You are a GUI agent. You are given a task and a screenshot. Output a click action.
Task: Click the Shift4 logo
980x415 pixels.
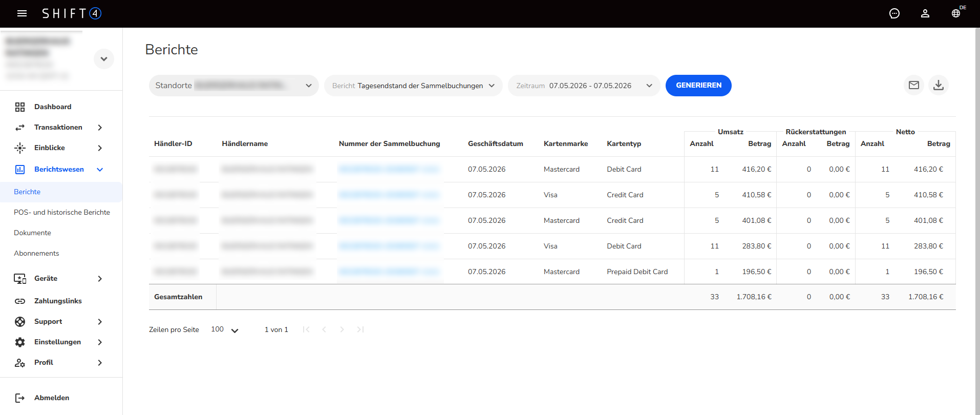(x=72, y=13)
